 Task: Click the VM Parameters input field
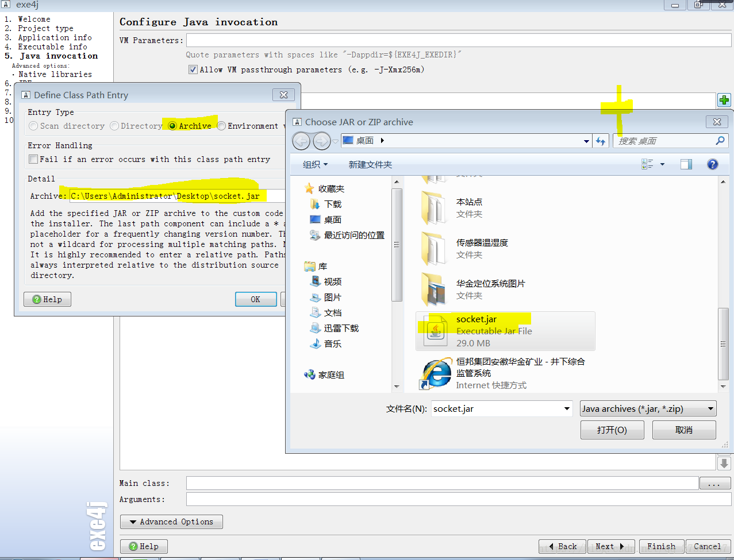point(458,40)
